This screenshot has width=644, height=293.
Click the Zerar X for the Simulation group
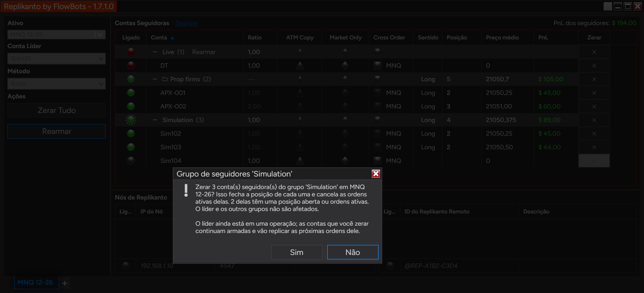pos(594,120)
